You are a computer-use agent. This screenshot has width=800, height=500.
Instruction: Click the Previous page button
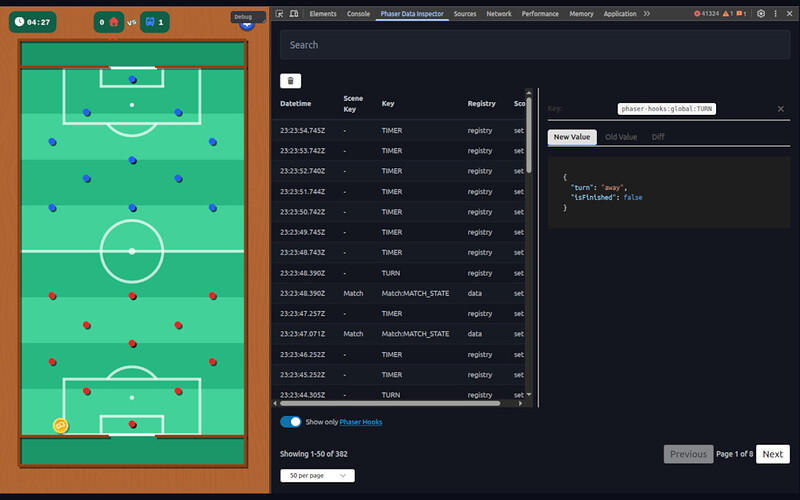(x=688, y=454)
